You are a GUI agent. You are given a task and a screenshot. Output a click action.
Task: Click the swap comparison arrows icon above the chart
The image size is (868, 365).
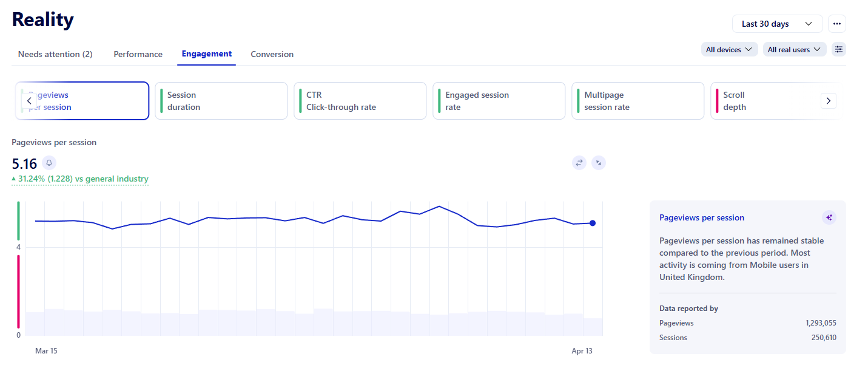coord(578,162)
